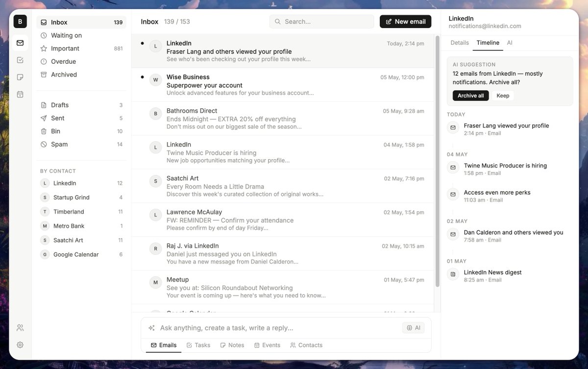Open the Overdue folder
This screenshot has height=369, width=588.
point(81,61)
